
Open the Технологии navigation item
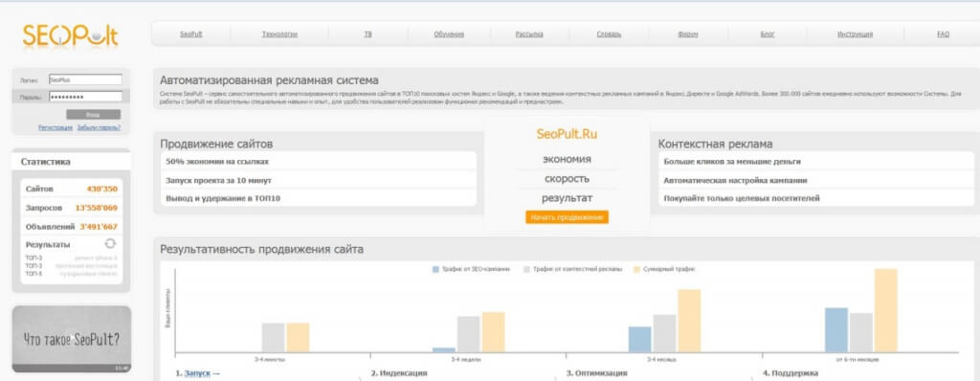279,34
